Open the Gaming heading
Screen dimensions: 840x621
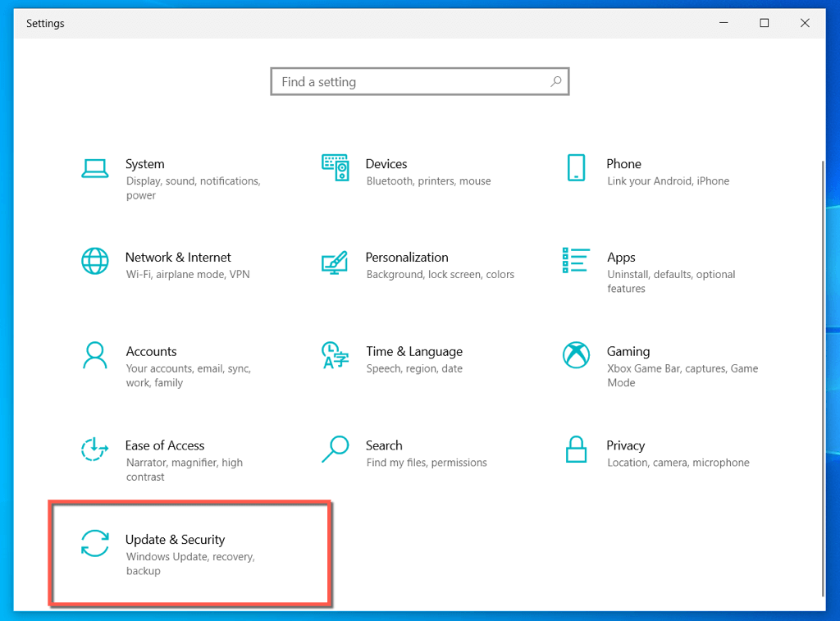628,351
